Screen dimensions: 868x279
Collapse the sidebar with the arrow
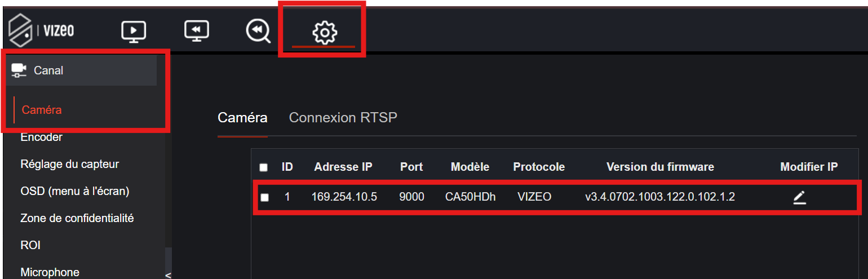167,274
